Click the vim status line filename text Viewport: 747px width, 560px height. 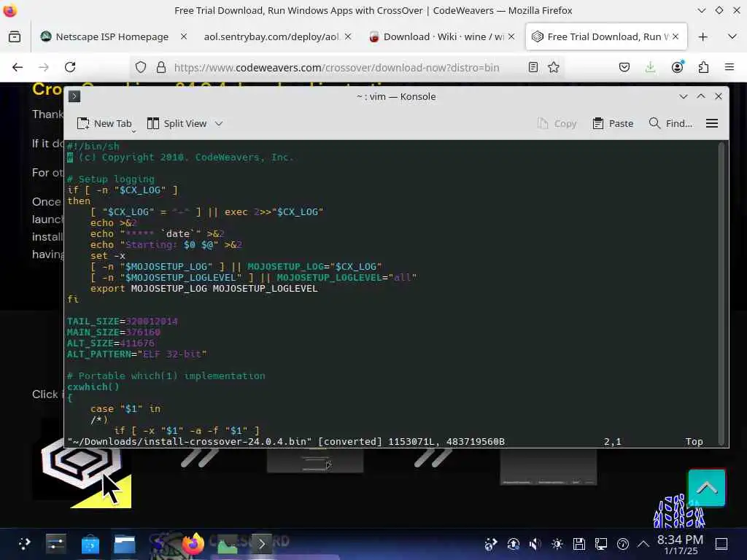(189, 442)
